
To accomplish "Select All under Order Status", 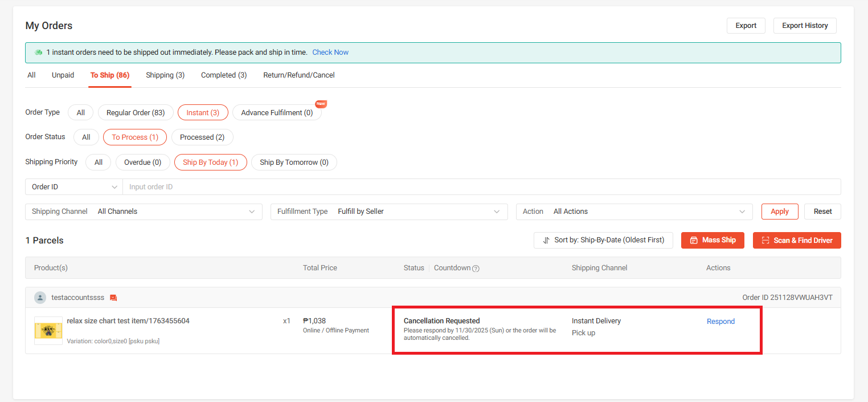I will click(x=86, y=137).
